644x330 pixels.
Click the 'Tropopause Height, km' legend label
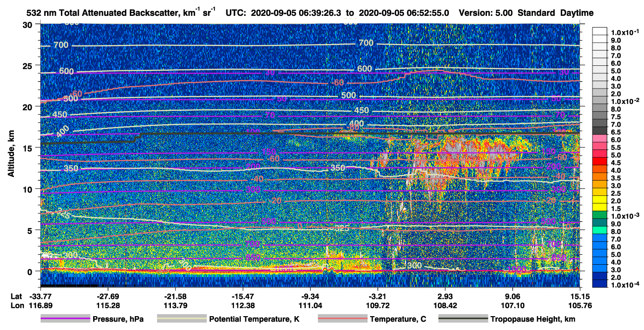533,320
